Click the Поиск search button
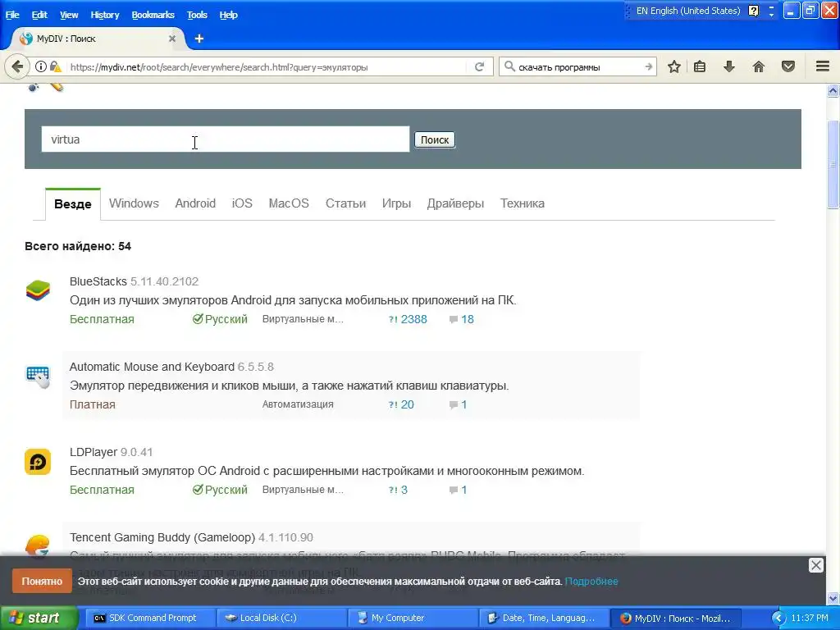 435,139
